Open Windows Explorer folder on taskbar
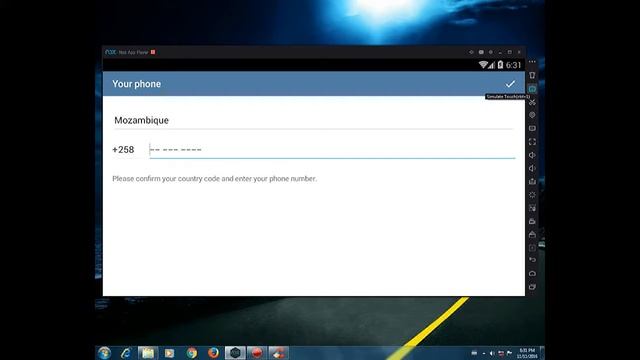 point(148,353)
